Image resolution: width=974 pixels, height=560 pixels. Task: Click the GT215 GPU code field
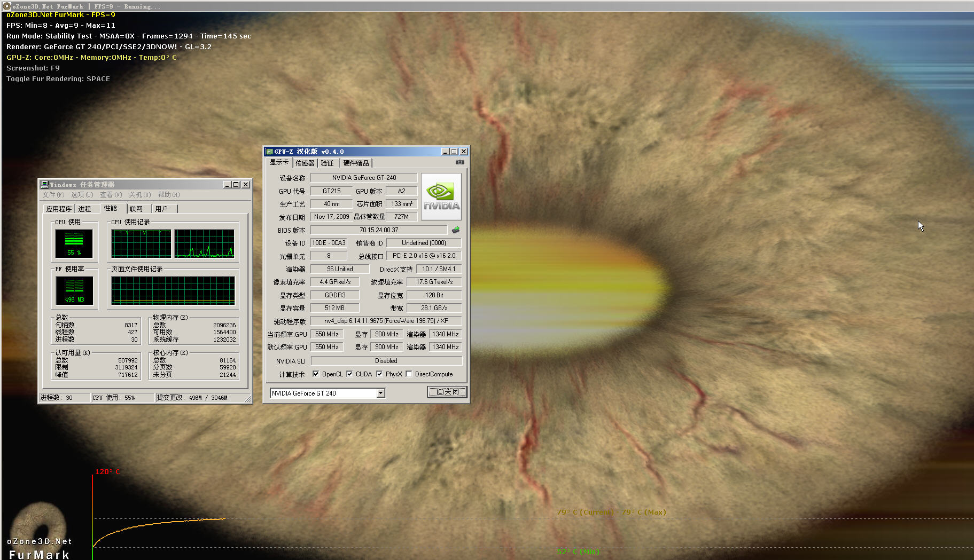coord(331,191)
